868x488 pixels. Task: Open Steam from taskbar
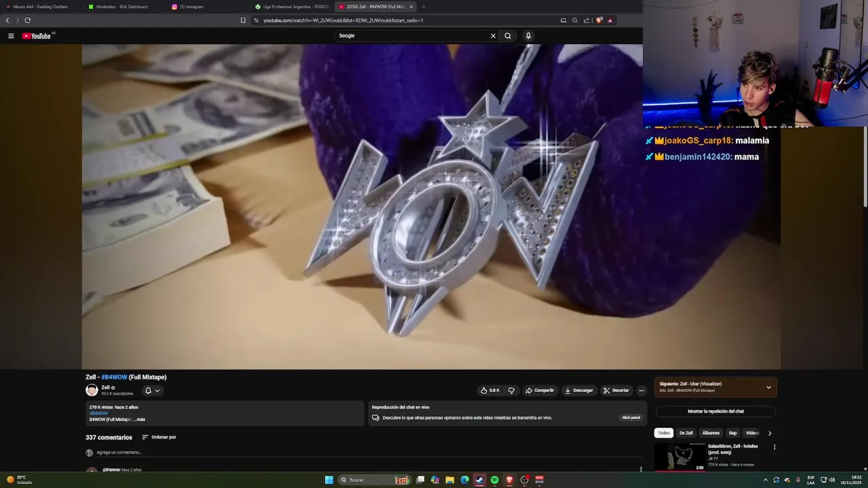click(479, 480)
